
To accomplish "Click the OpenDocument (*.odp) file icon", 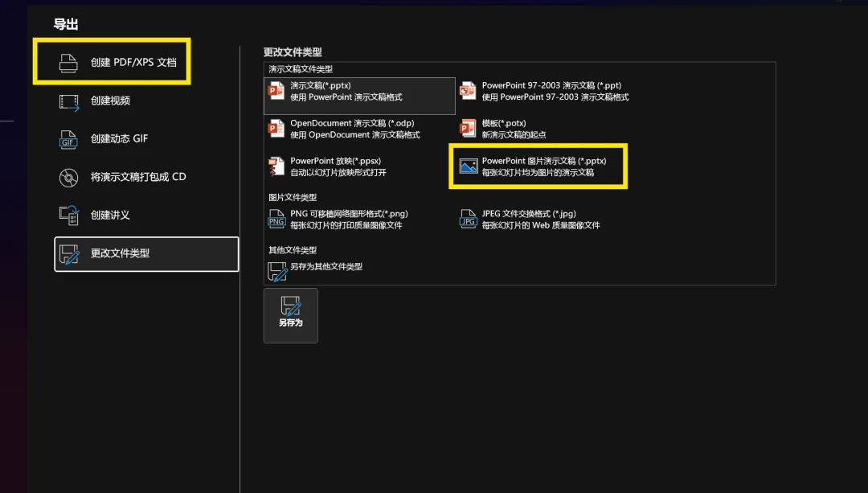I will (x=276, y=129).
